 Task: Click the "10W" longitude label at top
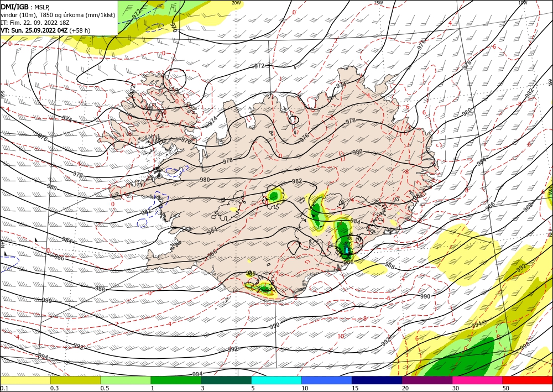(523, 3)
